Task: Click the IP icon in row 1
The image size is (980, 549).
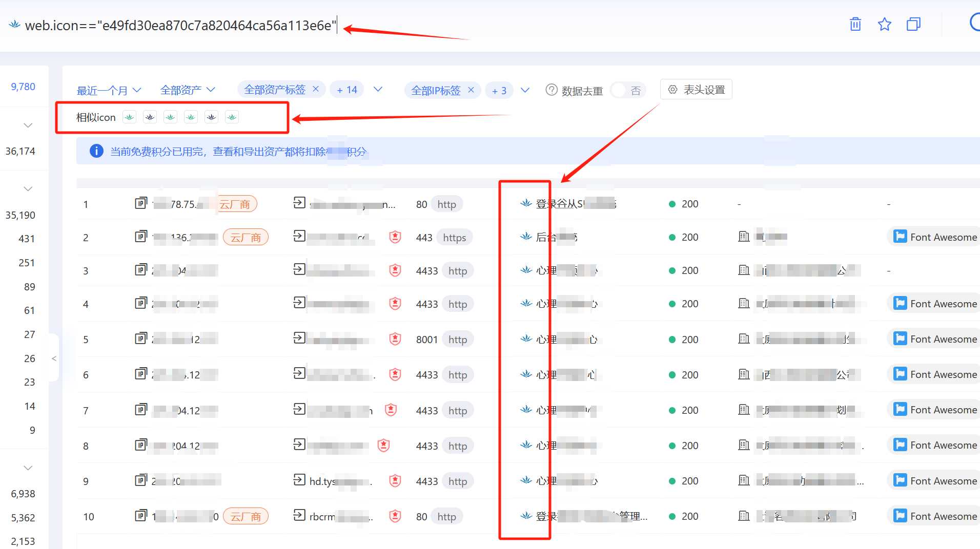Action: (x=141, y=203)
